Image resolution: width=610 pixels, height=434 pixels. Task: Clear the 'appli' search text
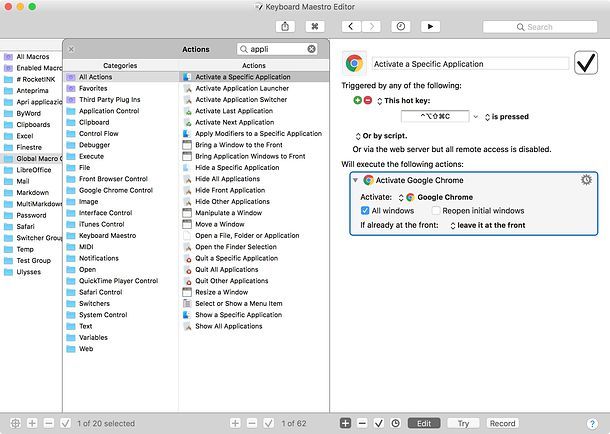312,48
